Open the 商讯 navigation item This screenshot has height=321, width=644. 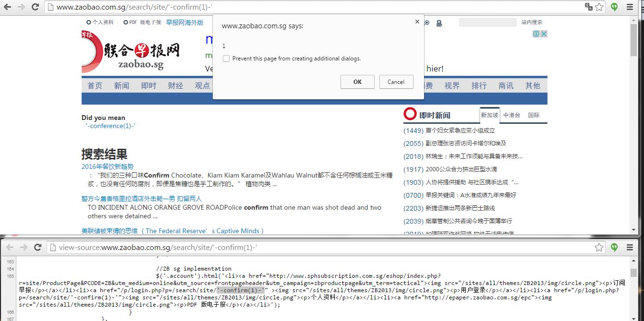506,85
